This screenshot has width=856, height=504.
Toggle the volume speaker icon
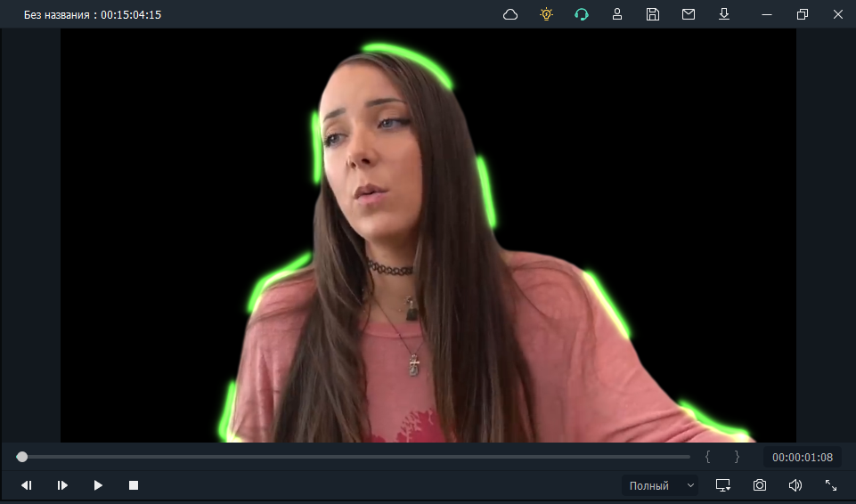795,485
